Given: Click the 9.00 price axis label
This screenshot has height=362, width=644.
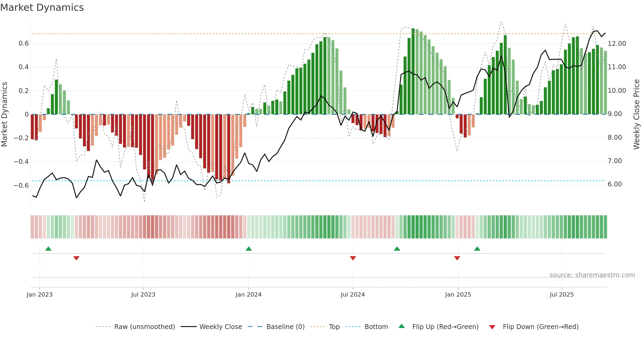Looking at the screenshot, I should [x=615, y=114].
